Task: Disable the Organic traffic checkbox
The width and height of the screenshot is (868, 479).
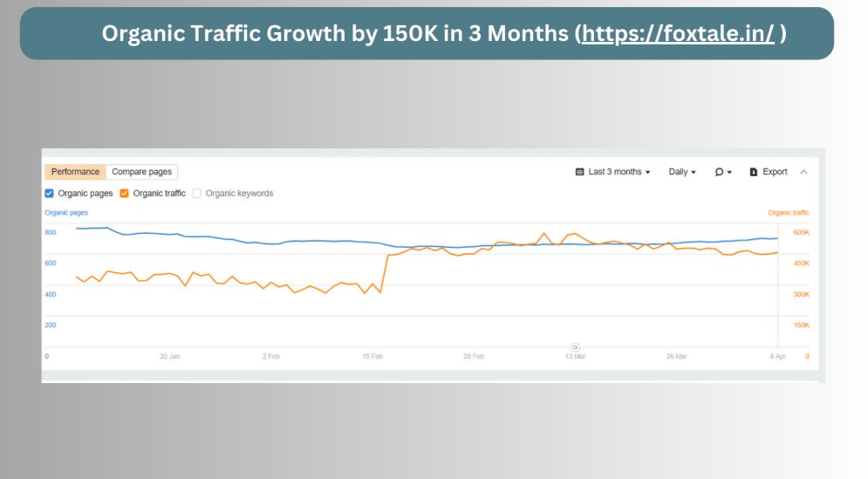Action: (125, 194)
